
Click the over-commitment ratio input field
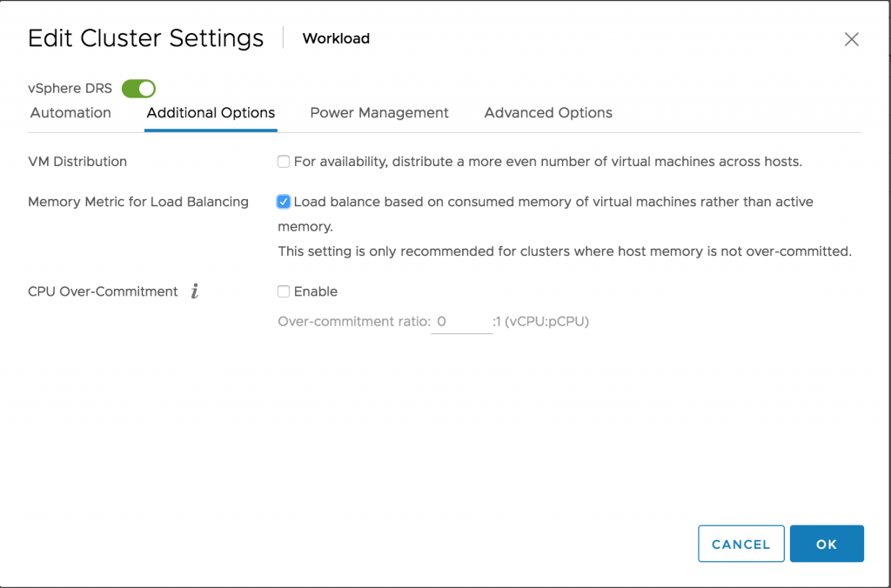462,322
